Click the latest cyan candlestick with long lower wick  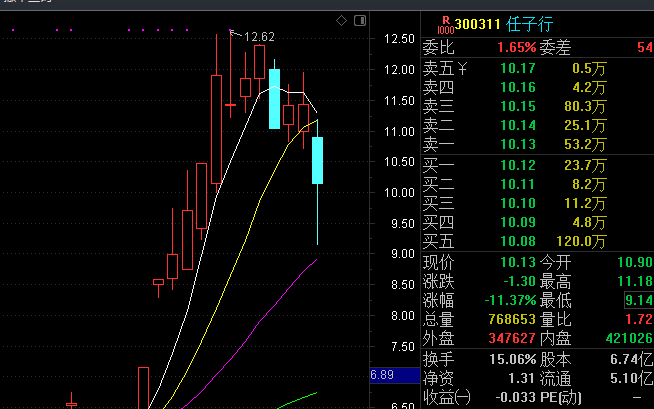coord(317,161)
